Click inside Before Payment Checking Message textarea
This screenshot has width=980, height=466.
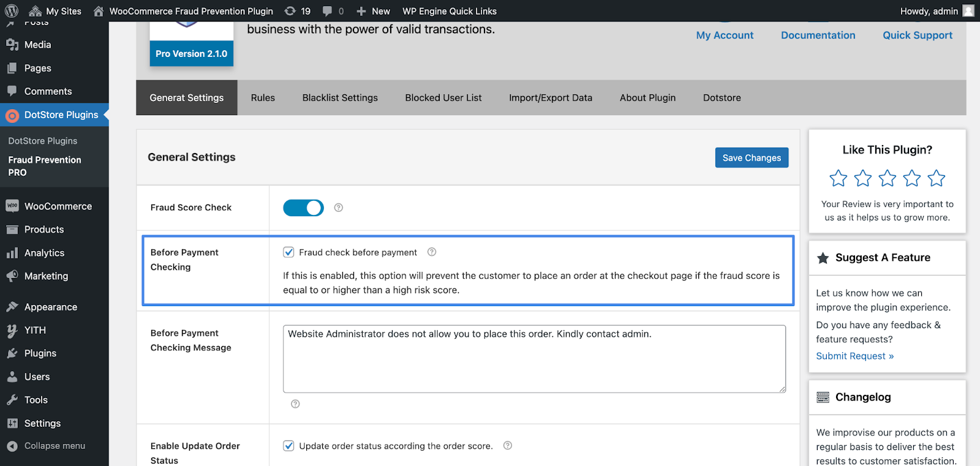tap(534, 359)
